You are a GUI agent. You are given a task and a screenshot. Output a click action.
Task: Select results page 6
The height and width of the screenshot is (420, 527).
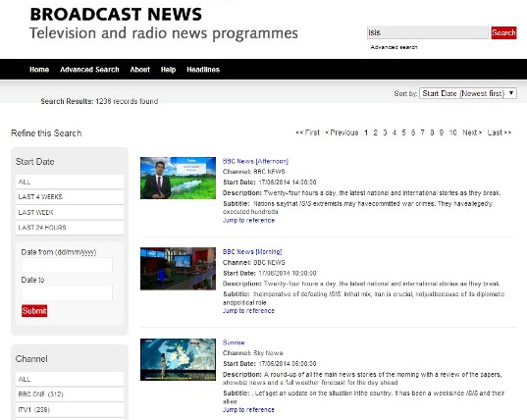[413, 132]
